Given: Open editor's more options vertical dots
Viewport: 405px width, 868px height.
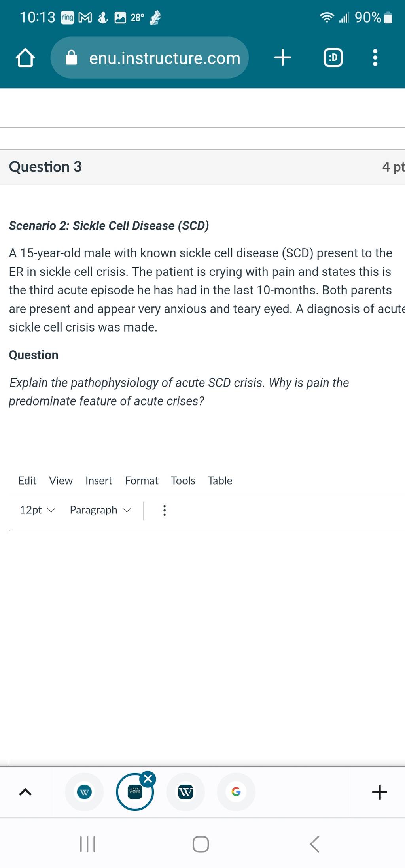Looking at the screenshot, I should click(165, 510).
